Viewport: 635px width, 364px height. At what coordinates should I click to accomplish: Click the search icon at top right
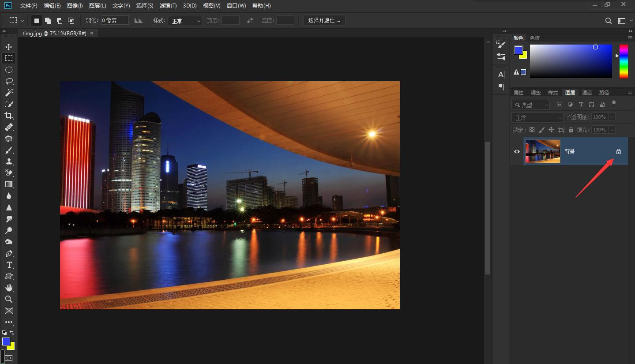tap(608, 21)
